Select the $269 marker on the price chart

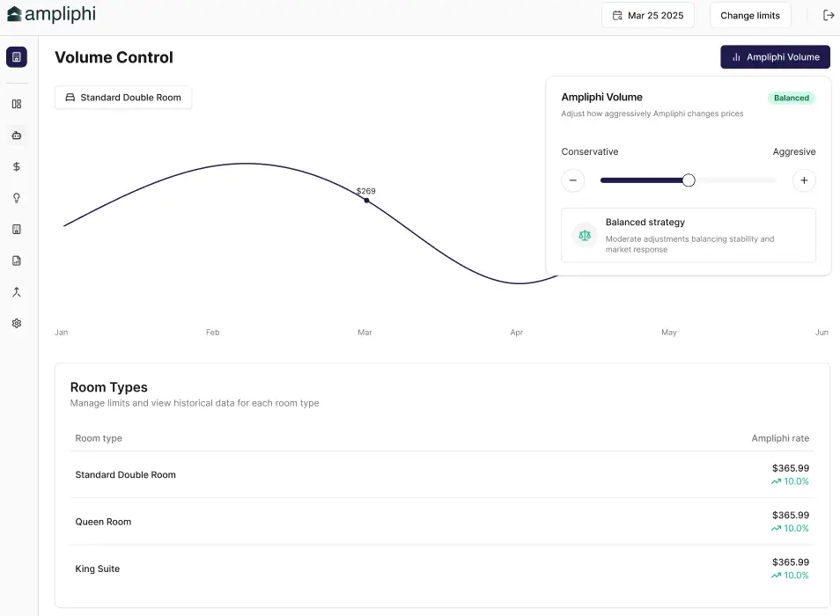pyautogui.click(x=366, y=200)
